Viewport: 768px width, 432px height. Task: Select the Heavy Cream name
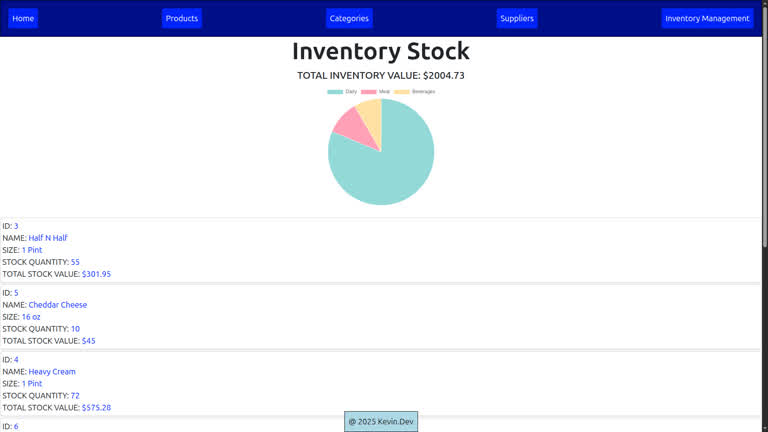click(x=52, y=372)
